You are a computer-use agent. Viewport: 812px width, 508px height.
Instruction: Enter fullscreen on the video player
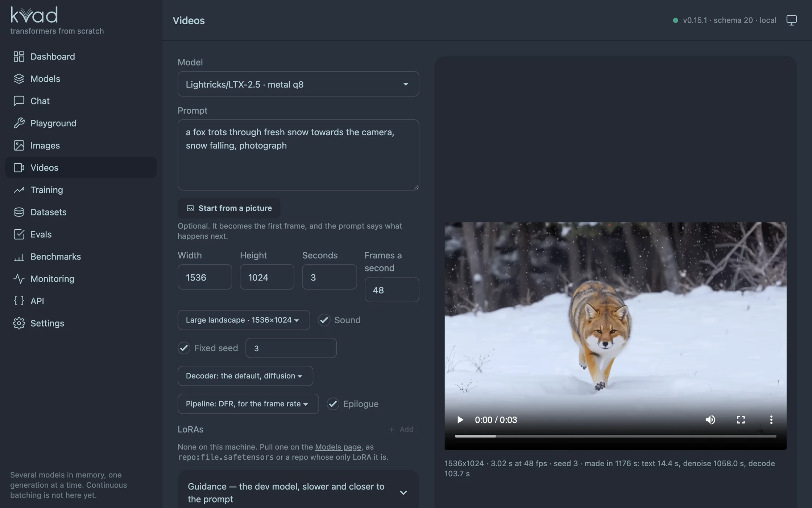741,420
